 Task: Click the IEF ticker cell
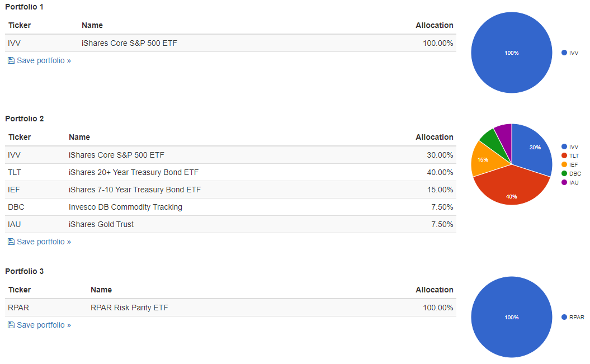(14, 190)
